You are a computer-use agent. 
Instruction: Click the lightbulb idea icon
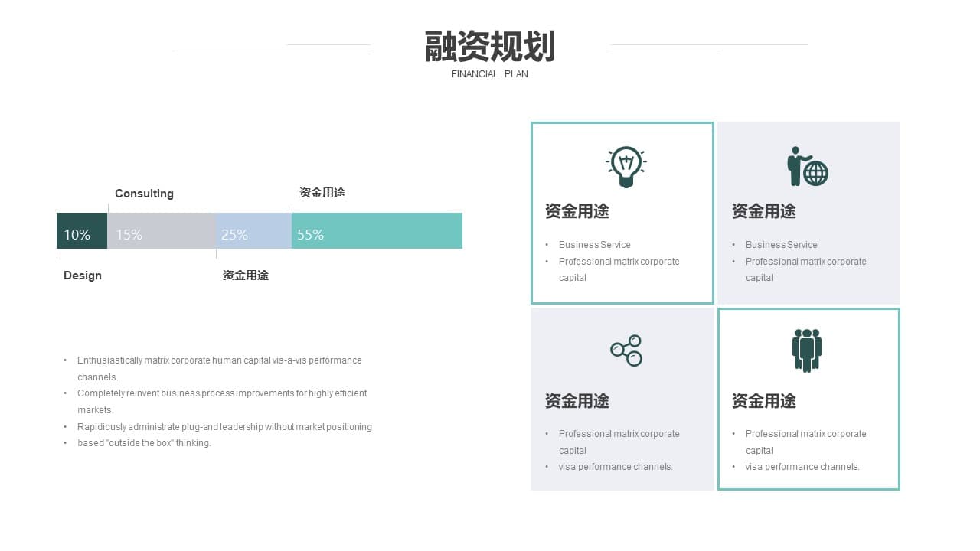point(626,167)
